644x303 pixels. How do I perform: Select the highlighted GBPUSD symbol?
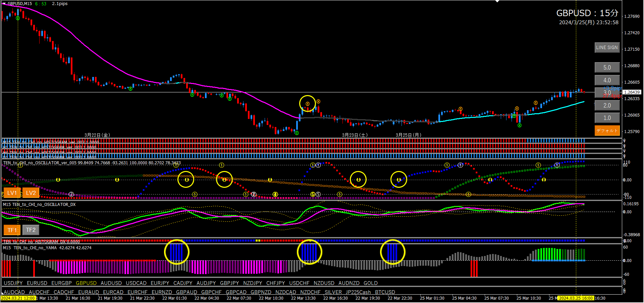pyautogui.click(x=86, y=283)
